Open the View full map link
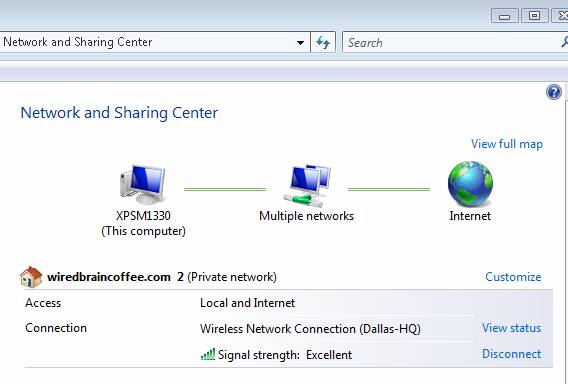The image size is (568, 384). tap(507, 144)
